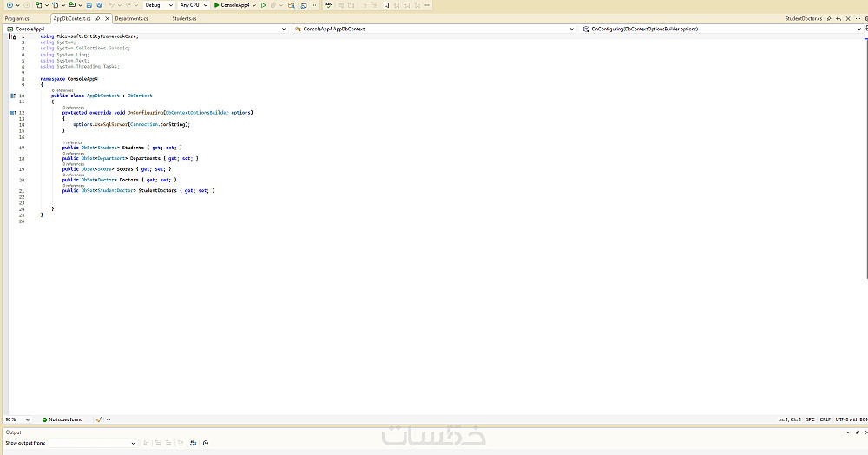Click line 1 screwdriver quick actions icon
Screen dimensions: 868x455
(14, 36)
